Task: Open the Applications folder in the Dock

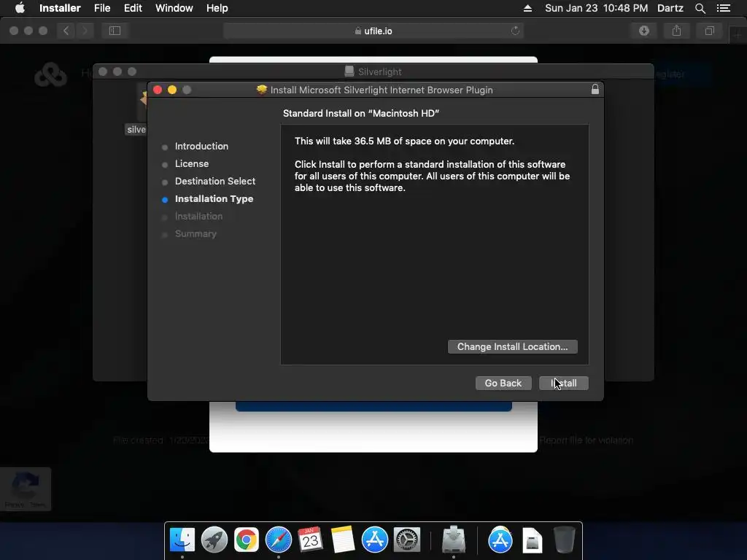Action: [500, 540]
